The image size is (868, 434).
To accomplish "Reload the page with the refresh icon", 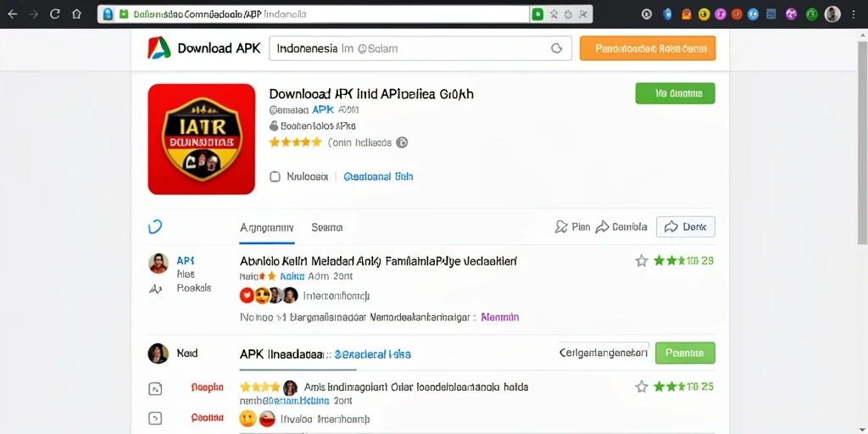I will [54, 14].
